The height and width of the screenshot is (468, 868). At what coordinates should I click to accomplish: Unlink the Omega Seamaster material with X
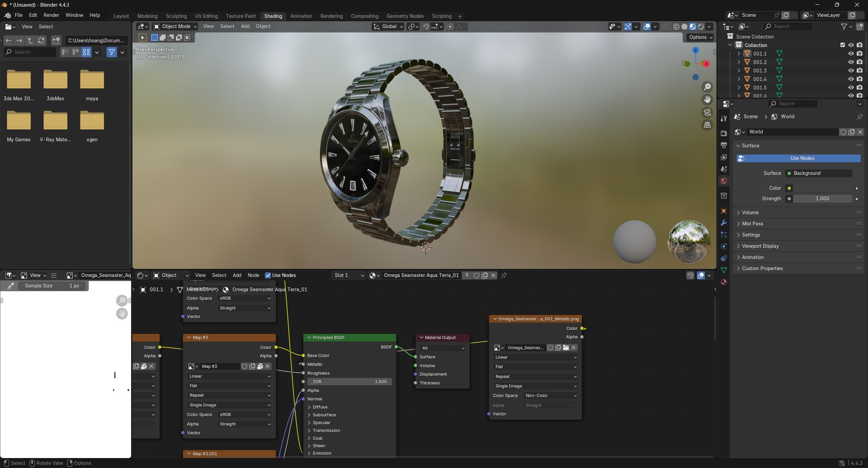[x=493, y=275]
